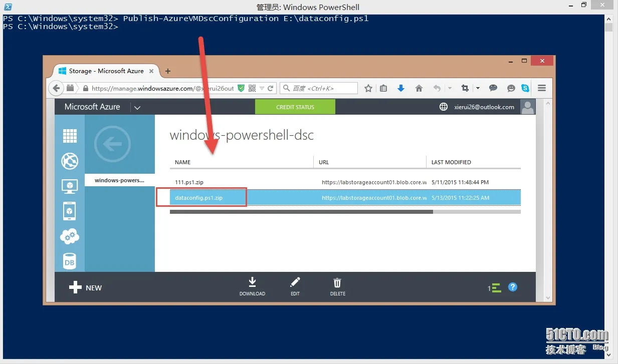Click the Firefox address bar URL field
This screenshot has width=618, height=364.
(x=163, y=88)
